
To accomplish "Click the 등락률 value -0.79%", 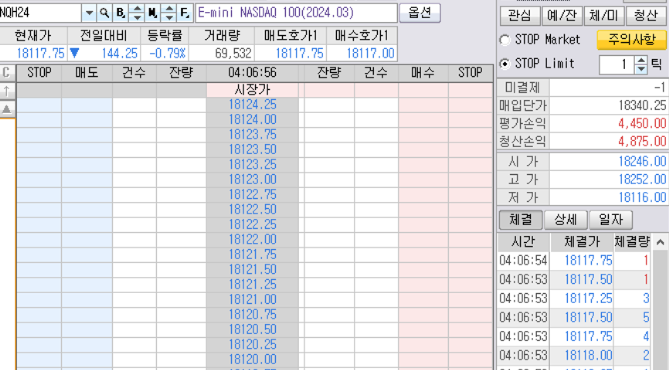I will click(168, 53).
